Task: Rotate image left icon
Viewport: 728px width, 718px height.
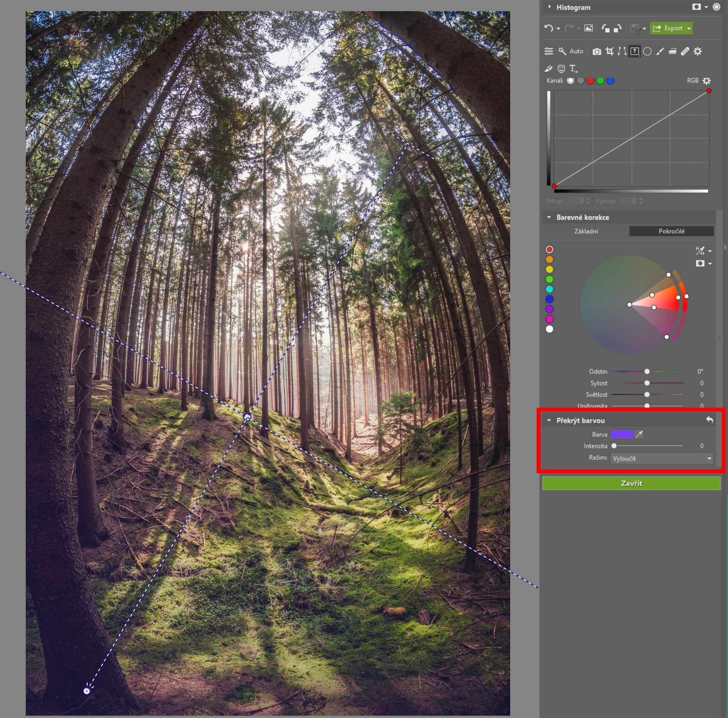Action: coord(605,28)
